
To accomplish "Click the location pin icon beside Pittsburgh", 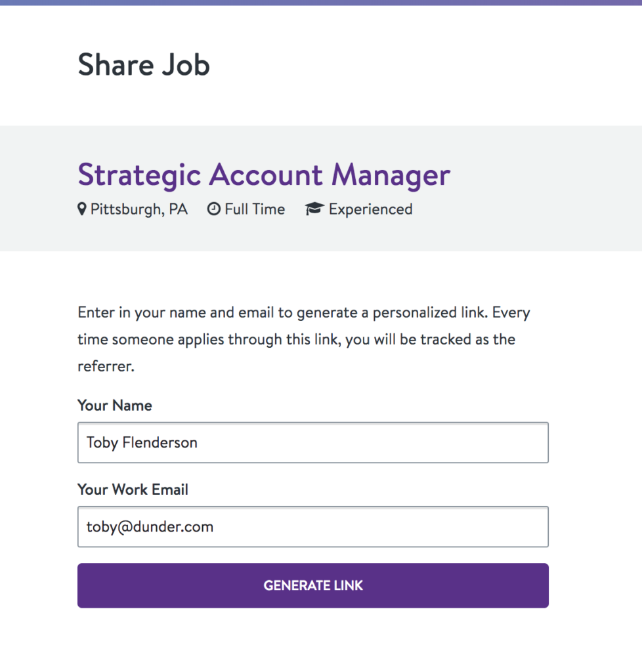I will 81,209.
